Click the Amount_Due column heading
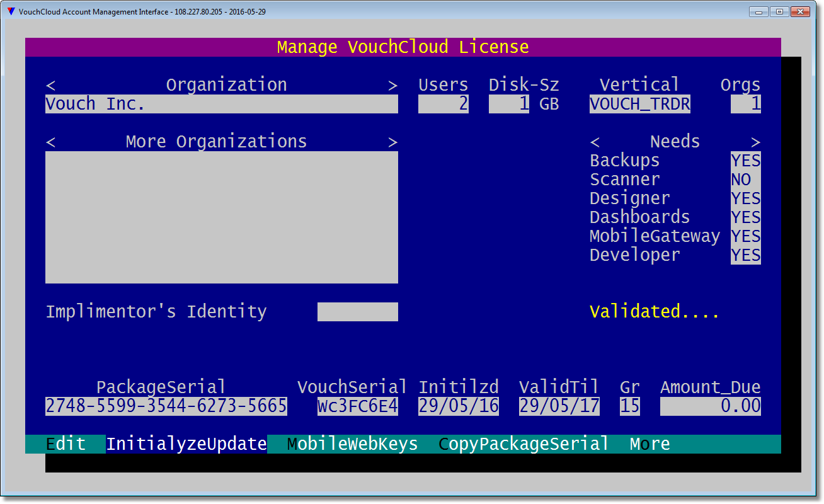The width and height of the screenshot is (824, 504). [x=711, y=387]
